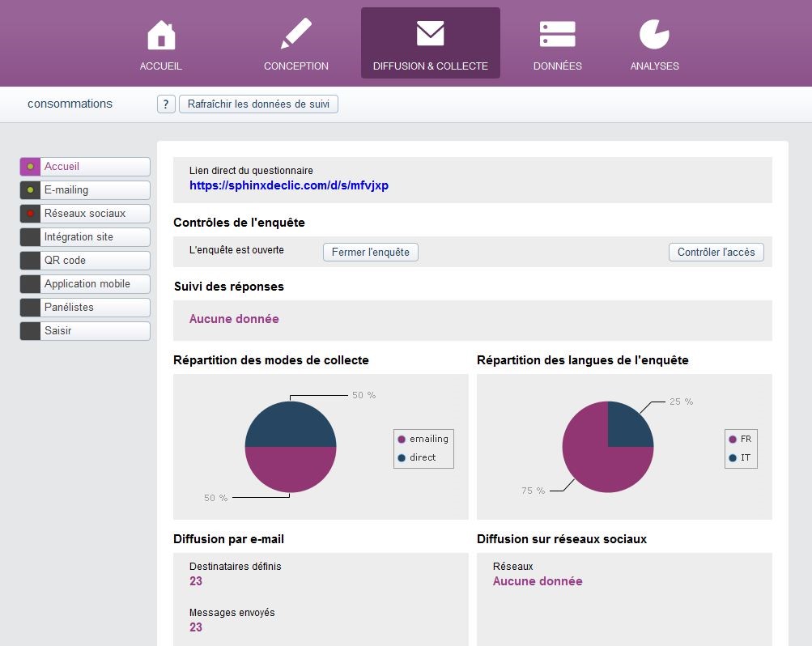The width and height of the screenshot is (812, 646).
Task: Open Panélistes sidebar item
Action: pyautogui.click(x=85, y=308)
